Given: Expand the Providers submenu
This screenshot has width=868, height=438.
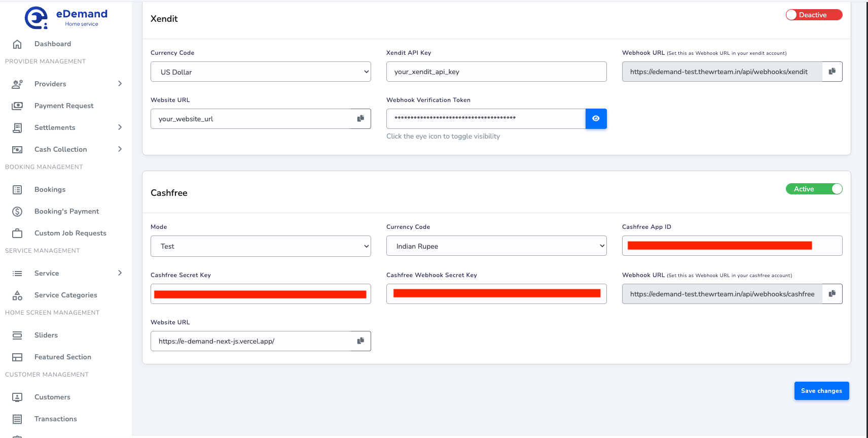Looking at the screenshot, I should [120, 84].
